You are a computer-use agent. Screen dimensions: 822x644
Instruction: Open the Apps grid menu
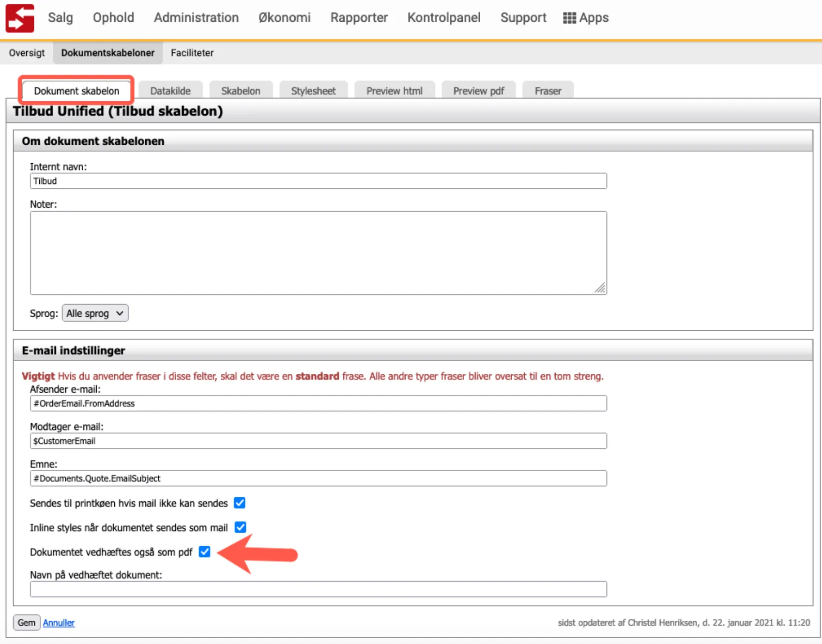(x=586, y=18)
